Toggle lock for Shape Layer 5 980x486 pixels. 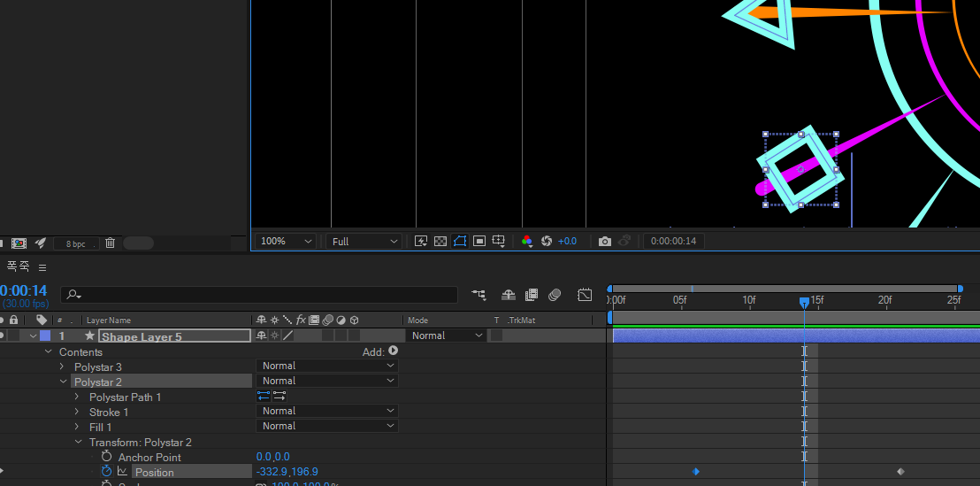click(x=14, y=336)
